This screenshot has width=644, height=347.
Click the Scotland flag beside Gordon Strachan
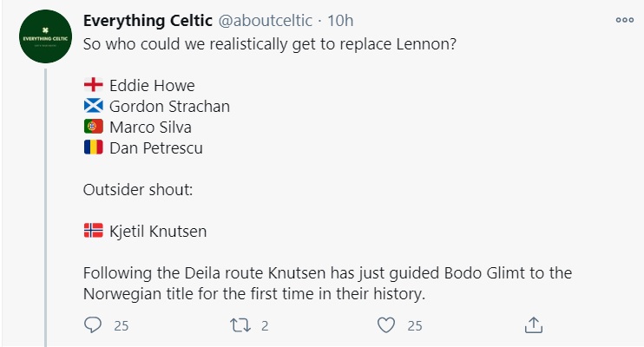(x=93, y=107)
